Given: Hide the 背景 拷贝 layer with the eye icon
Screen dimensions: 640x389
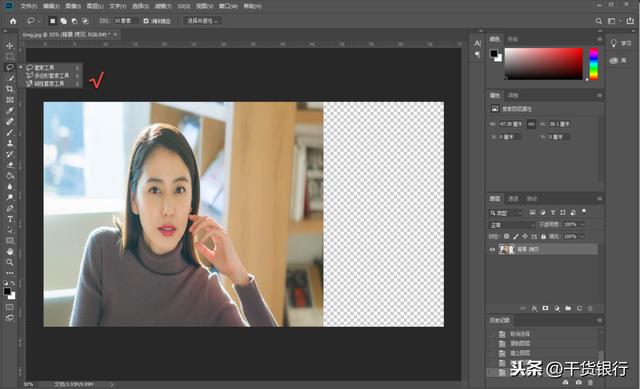Looking at the screenshot, I should click(x=492, y=249).
